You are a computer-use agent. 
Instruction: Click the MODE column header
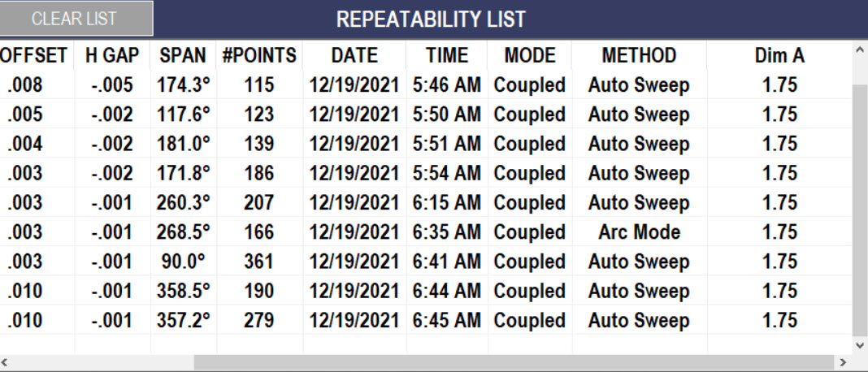pyautogui.click(x=530, y=55)
